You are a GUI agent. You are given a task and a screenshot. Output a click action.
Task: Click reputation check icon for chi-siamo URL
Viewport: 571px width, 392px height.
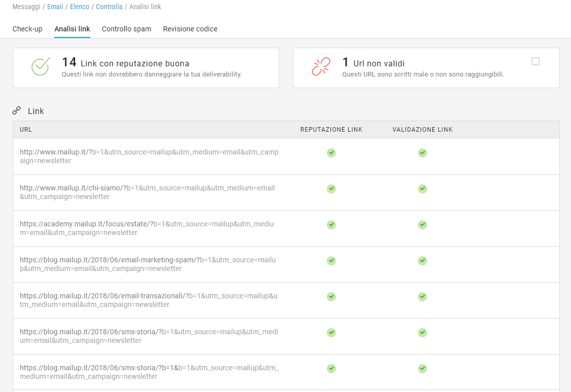coord(331,188)
